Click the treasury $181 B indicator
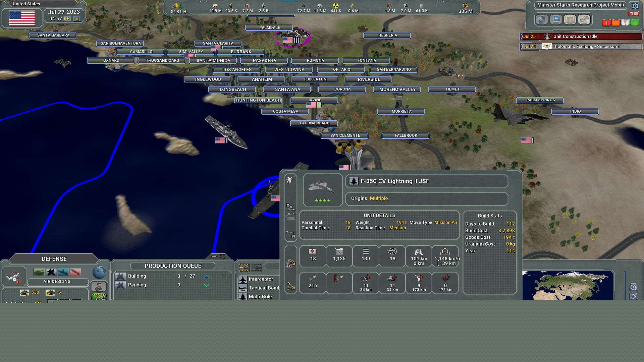The image size is (644, 362). click(178, 8)
